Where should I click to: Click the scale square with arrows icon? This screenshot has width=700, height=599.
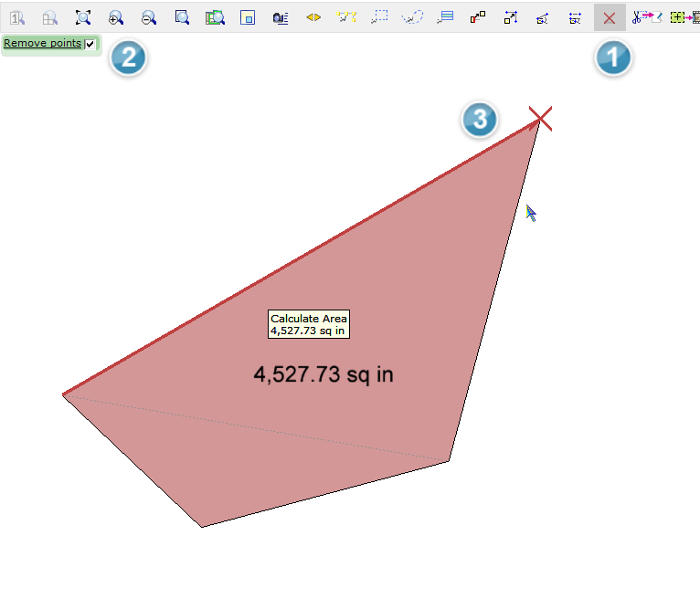click(511, 17)
